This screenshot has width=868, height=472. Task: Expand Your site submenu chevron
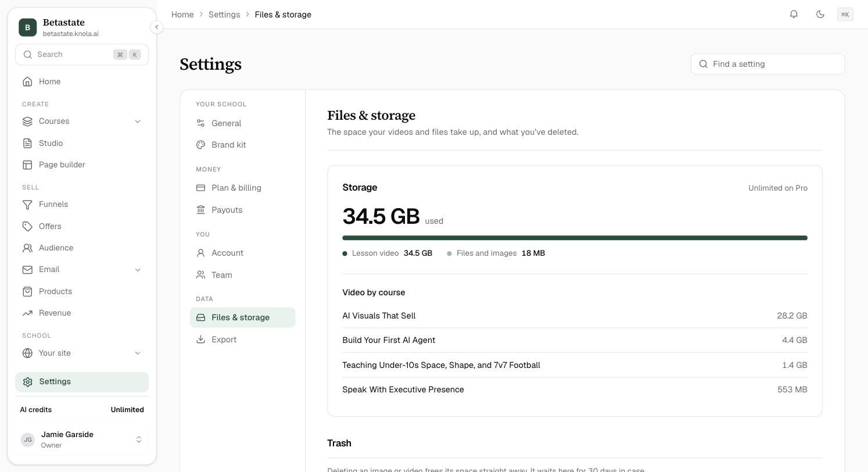point(138,353)
